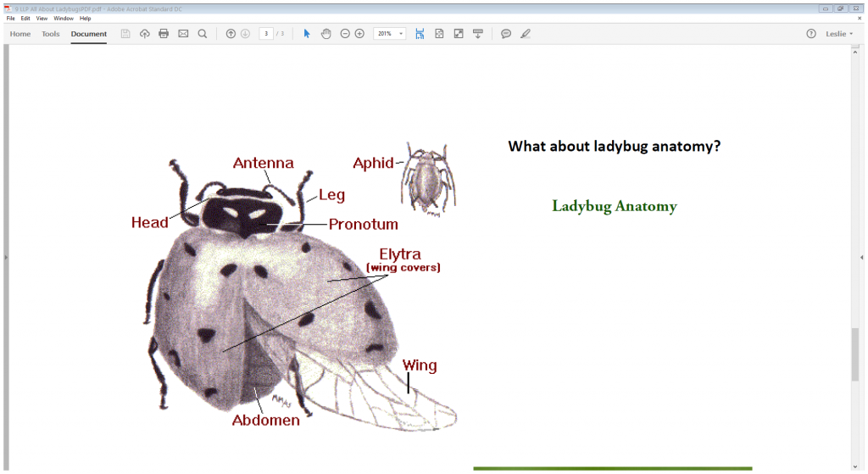The height and width of the screenshot is (474, 868).
Task: Add a comment with speech bubble icon
Action: pos(506,34)
